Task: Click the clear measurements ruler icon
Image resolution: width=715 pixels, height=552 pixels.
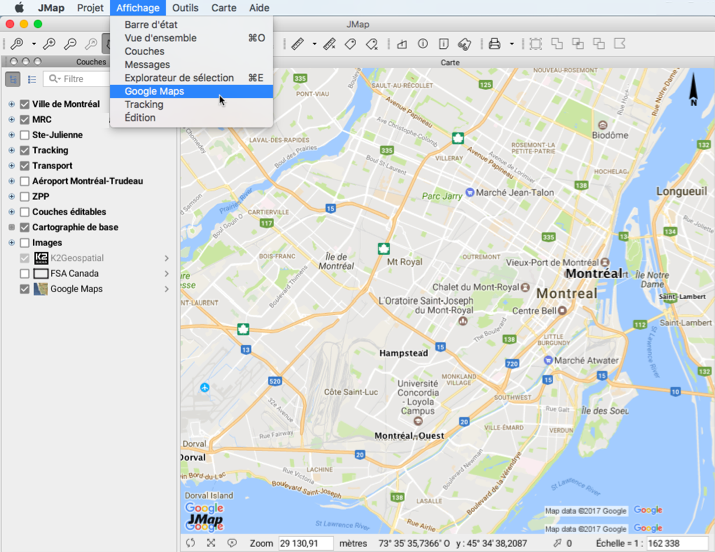Action: pyautogui.click(x=329, y=44)
